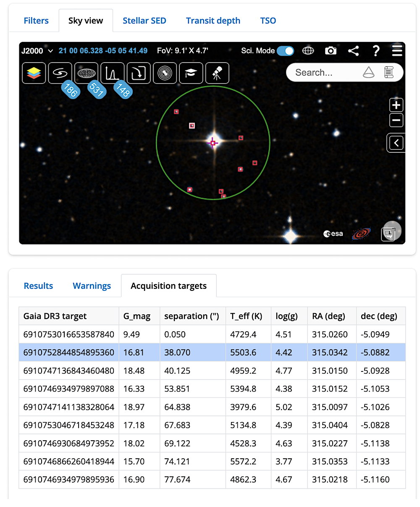Open the sky layers manager

[x=34, y=73]
